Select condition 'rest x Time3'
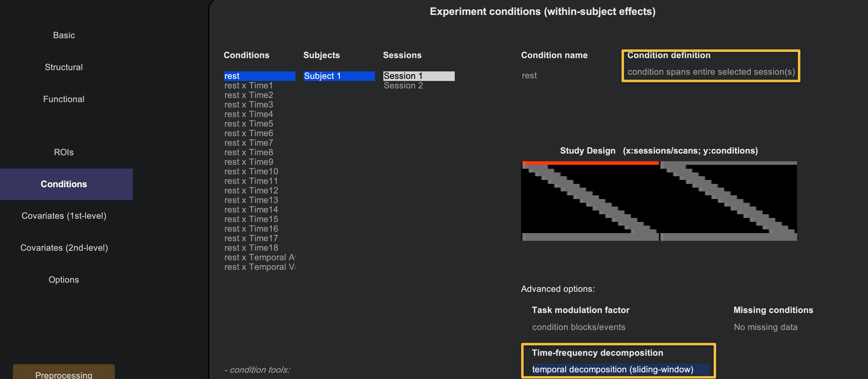The width and height of the screenshot is (868, 379). (260, 105)
